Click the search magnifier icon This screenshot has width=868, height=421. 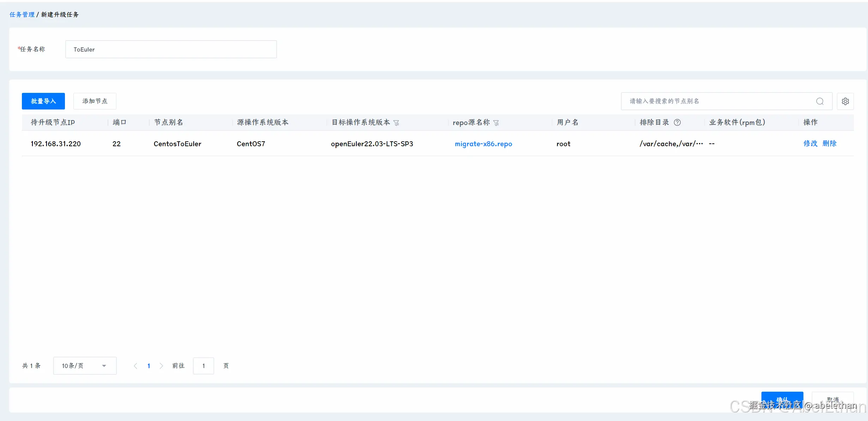[820, 101]
